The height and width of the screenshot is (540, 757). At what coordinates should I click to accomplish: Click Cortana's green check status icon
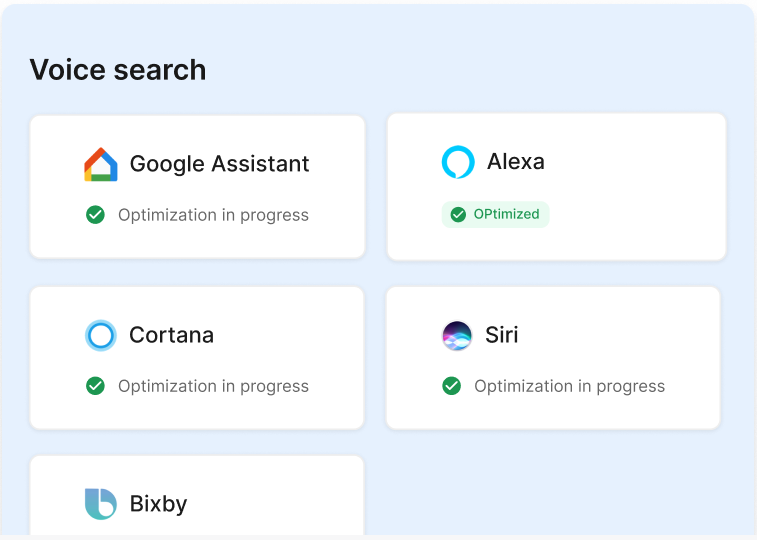pos(96,386)
